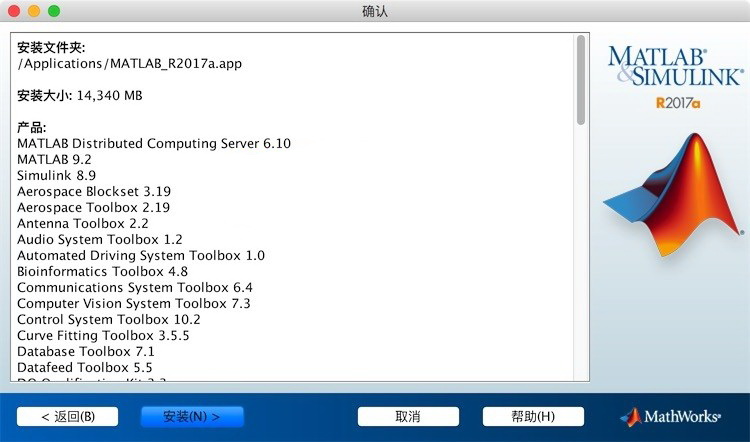Click the MathWorks logo in footer
This screenshot has height=442, width=750.
671,416
